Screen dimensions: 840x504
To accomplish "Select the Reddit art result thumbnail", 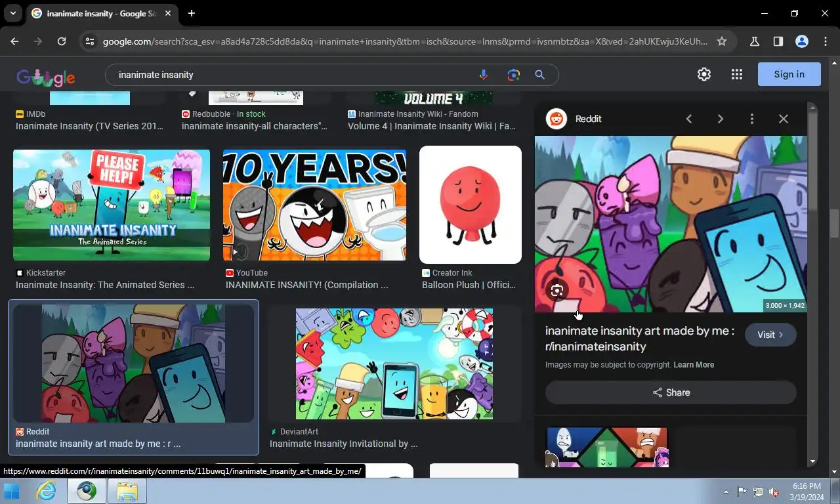I will [133, 364].
